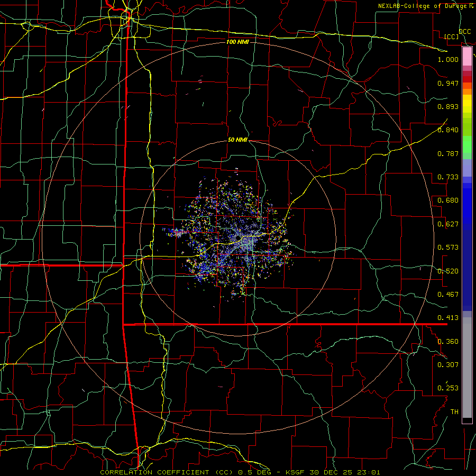Select the 0.307 legend value
Screen dimensions: 476x476
(448, 365)
